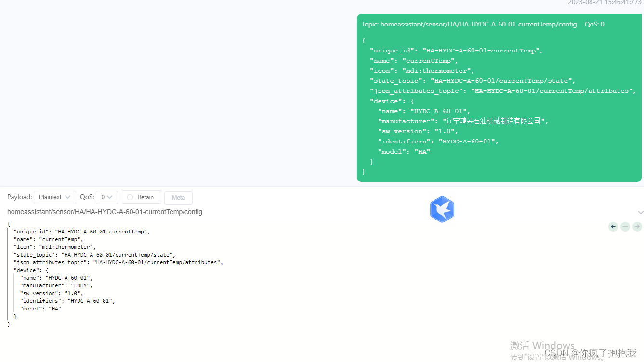Click "icon": "mdi:thermometer" line in editor
The image size is (644, 362).
[x=55, y=247]
